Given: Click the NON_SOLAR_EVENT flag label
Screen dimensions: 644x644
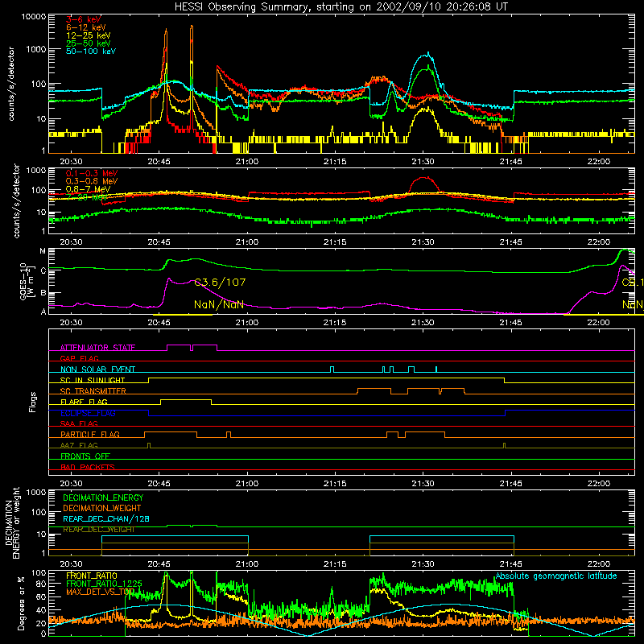Looking at the screenshot, I should 97,369.
